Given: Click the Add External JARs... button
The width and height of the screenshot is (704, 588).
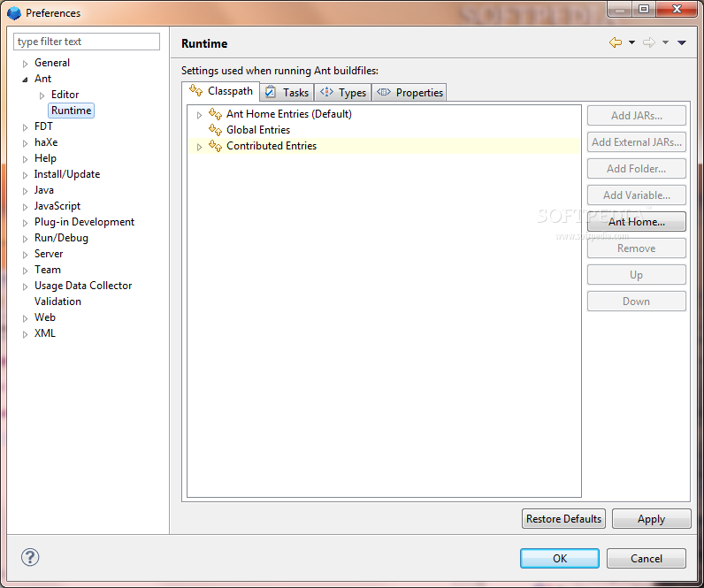Looking at the screenshot, I should point(636,142).
